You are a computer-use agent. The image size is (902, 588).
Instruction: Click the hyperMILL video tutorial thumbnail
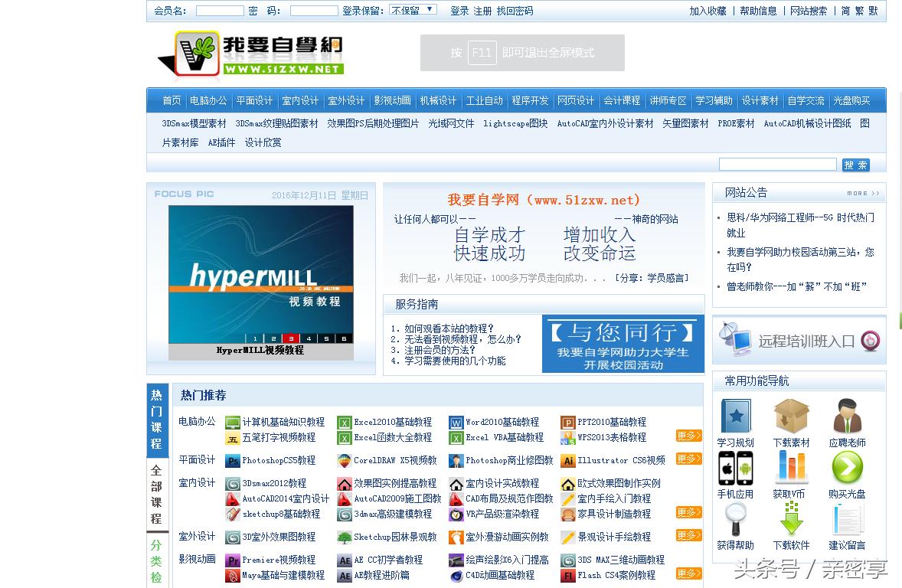260,274
